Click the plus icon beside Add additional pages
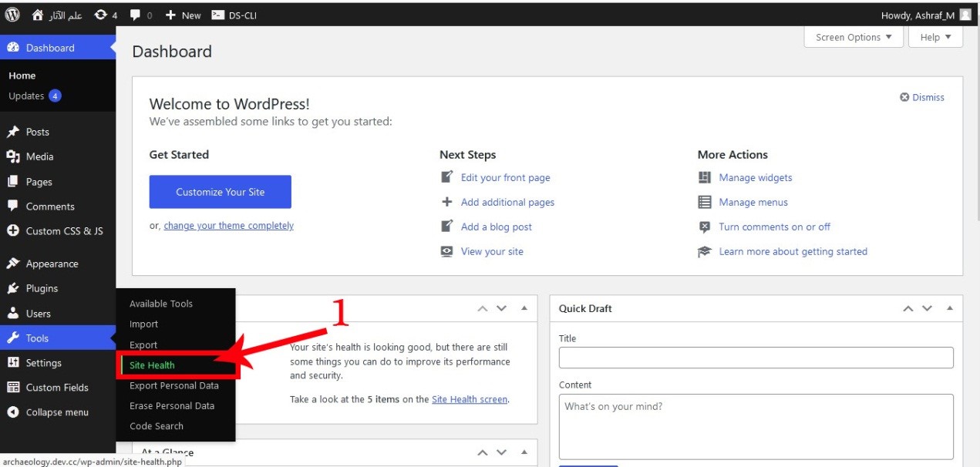Screen dimensions: 980x467 446,202
